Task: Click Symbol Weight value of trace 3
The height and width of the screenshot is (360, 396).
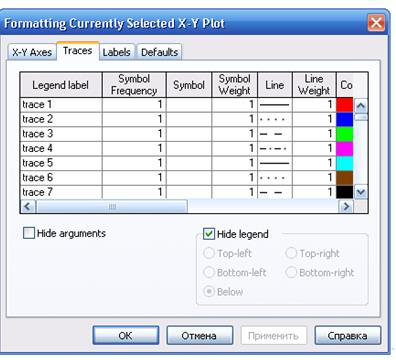Action: click(x=235, y=134)
